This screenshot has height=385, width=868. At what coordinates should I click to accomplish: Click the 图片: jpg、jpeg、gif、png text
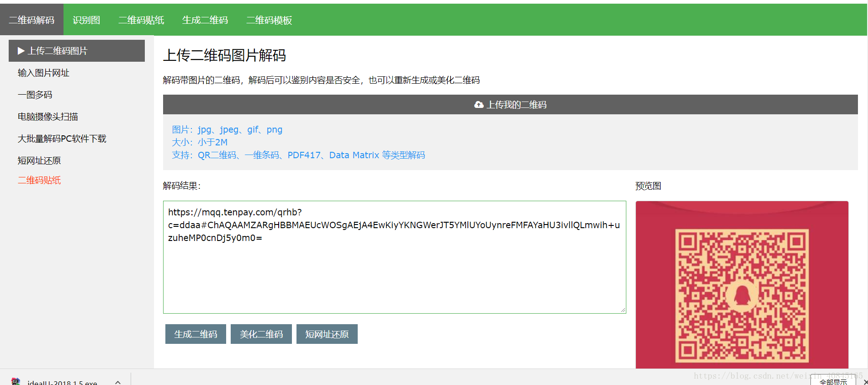tap(227, 129)
